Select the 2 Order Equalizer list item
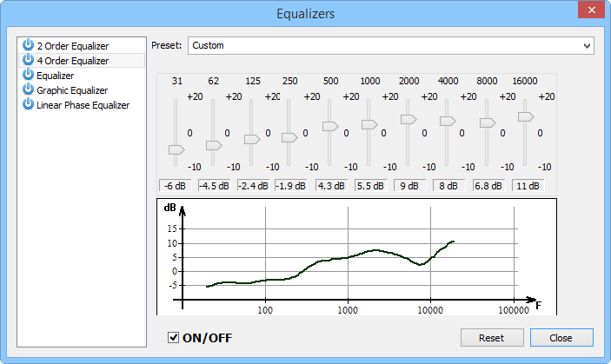Screen dimensions: 611x364 (73, 45)
